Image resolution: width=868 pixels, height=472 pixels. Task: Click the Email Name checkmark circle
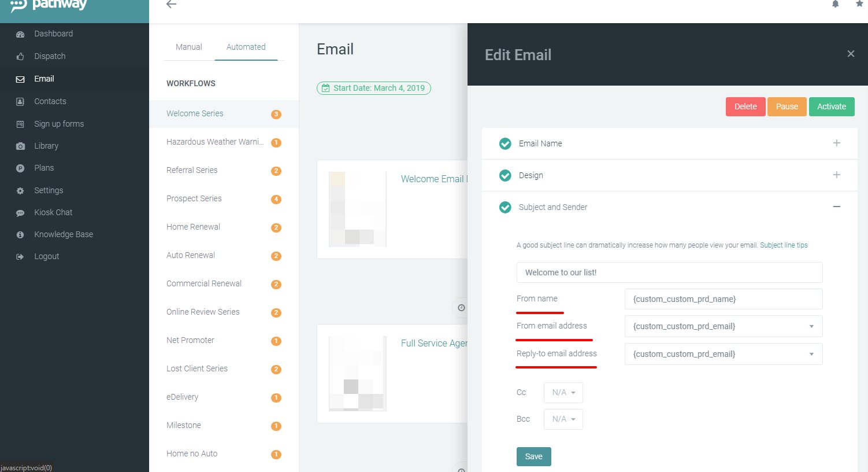pyautogui.click(x=505, y=143)
